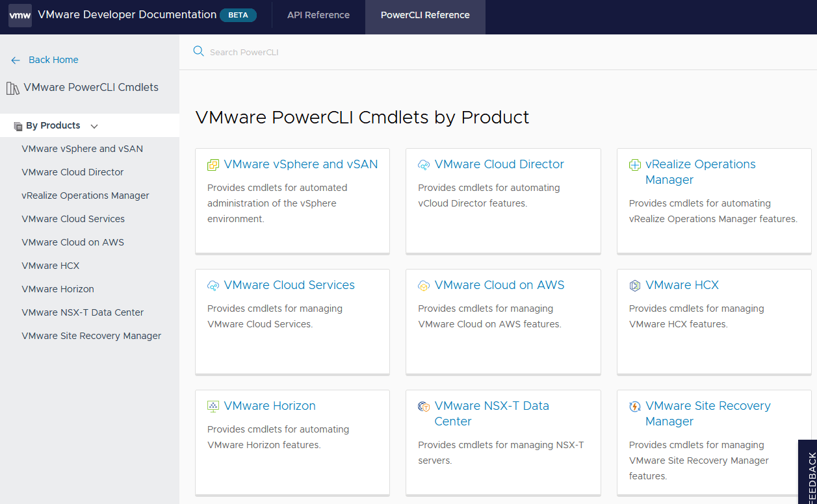
Task: Click 'Provides cmdlets for managing VMware Cloud Services.'
Action: click(x=275, y=316)
